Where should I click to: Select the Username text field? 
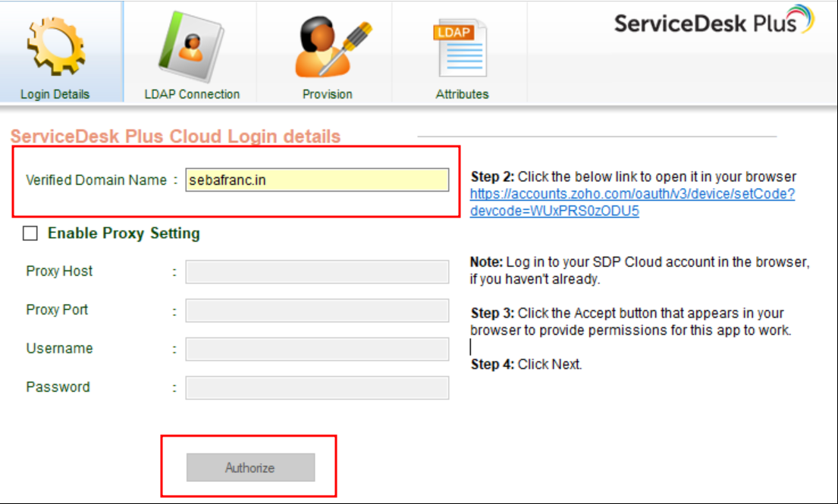click(x=317, y=349)
